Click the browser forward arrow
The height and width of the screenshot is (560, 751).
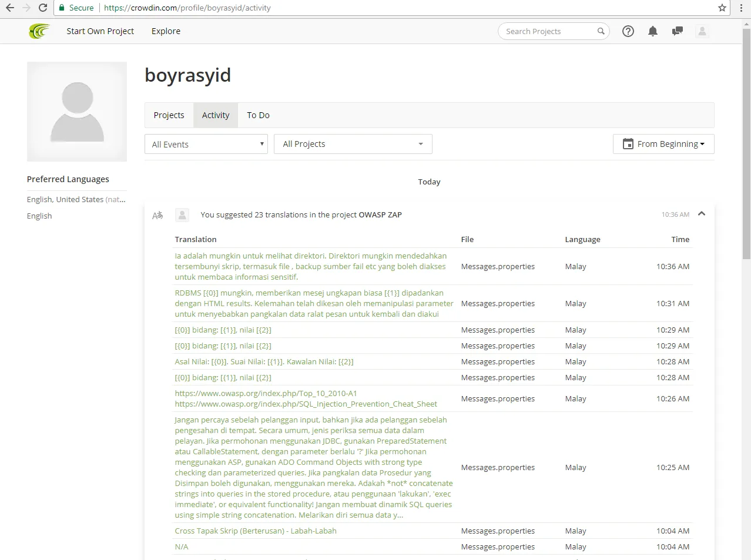26,8
